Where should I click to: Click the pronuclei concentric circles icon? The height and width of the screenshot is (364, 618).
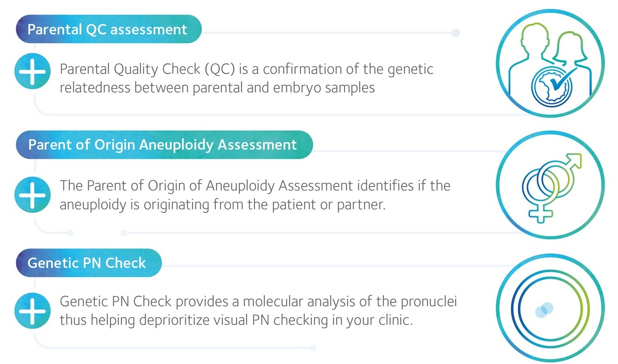click(550, 308)
